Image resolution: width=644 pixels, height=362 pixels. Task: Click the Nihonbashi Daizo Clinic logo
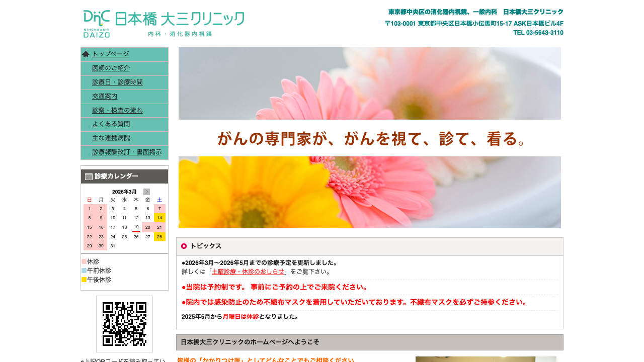[x=164, y=24]
